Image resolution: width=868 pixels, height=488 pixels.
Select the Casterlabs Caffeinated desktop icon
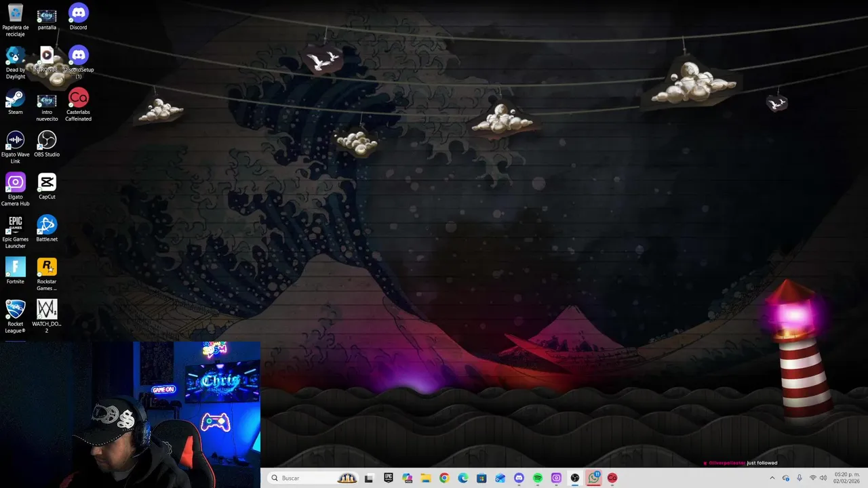click(x=79, y=106)
